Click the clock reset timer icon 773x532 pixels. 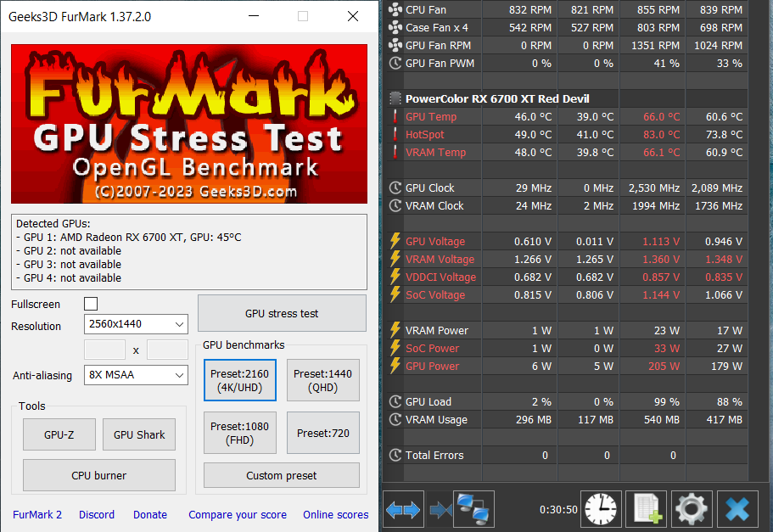(601, 509)
